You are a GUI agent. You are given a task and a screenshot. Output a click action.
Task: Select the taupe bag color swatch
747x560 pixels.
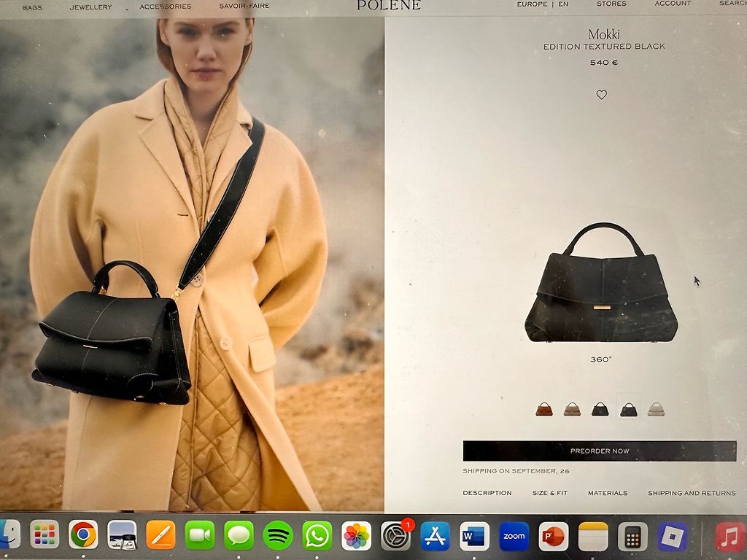[x=572, y=409]
